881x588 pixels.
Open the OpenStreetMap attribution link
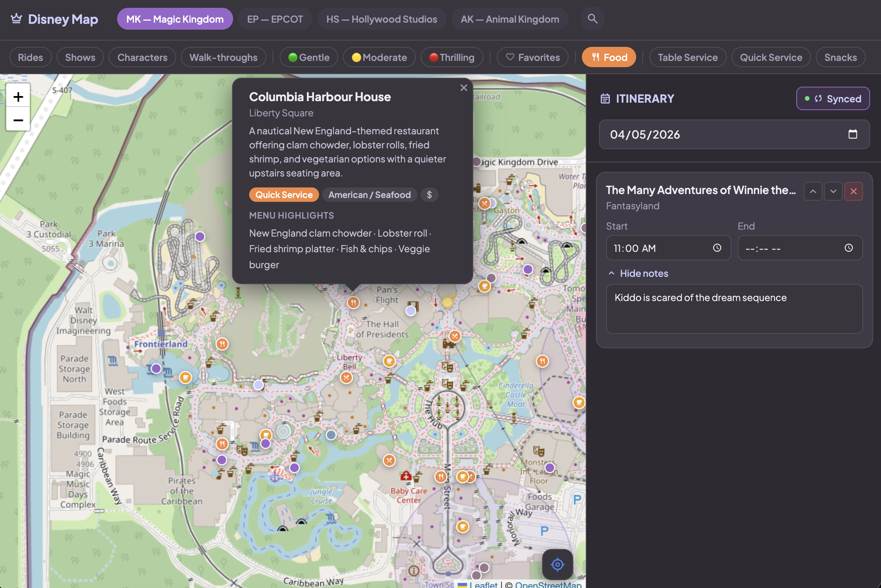pos(548,584)
